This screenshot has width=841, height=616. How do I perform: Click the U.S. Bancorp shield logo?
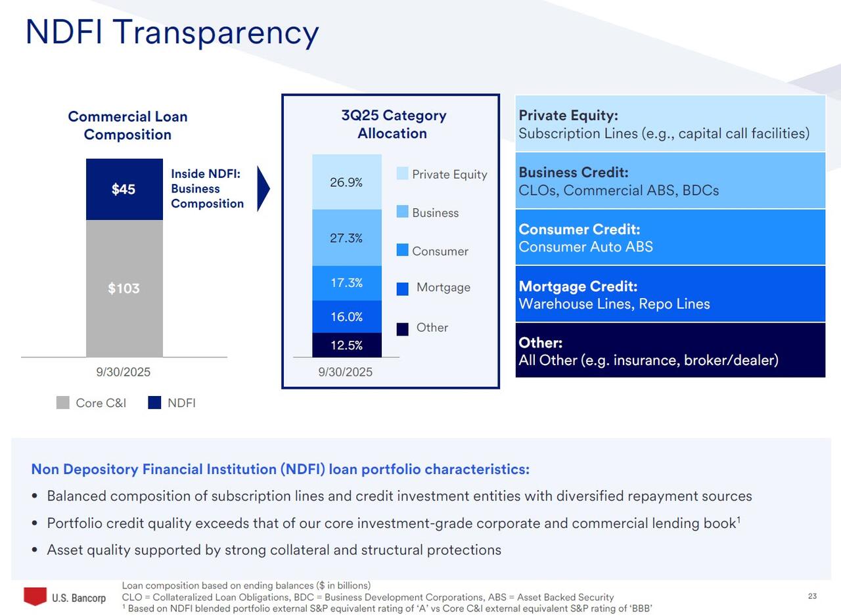pos(35,596)
